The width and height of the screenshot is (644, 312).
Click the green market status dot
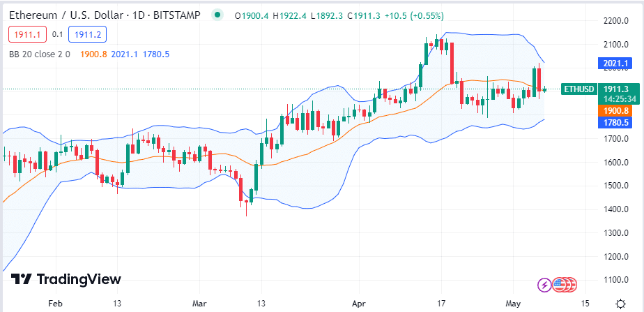(217, 15)
